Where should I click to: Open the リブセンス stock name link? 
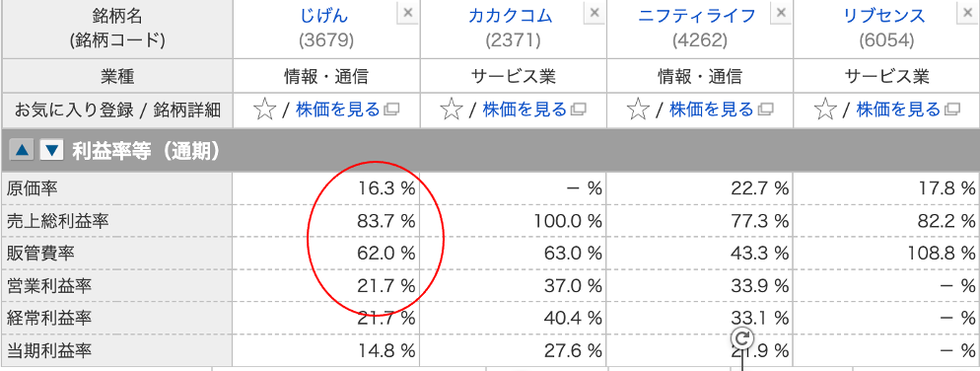[883, 15]
